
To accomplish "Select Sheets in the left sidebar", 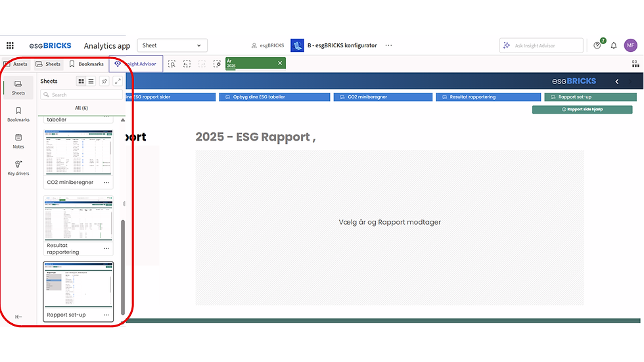I will pyautogui.click(x=18, y=87).
